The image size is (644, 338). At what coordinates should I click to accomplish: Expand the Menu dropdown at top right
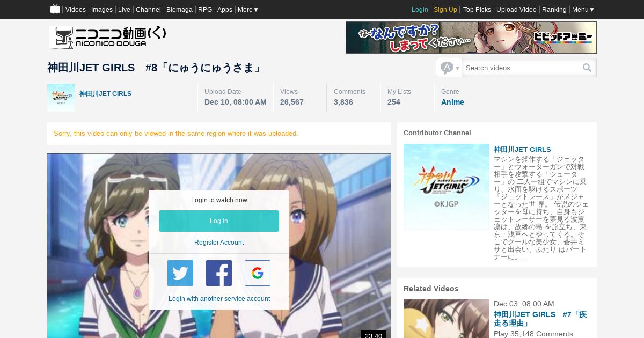tap(583, 9)
